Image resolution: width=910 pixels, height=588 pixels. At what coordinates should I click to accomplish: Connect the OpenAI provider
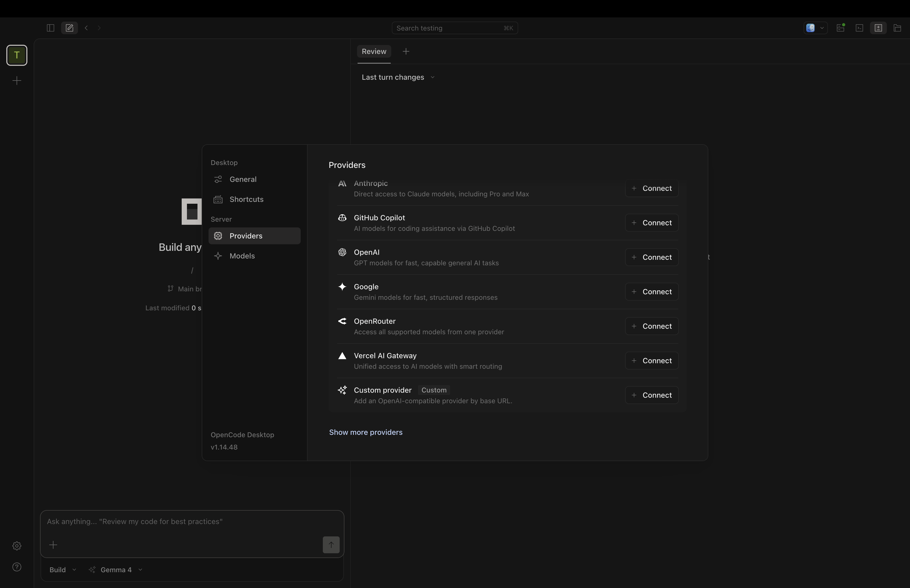click(651, 257)
